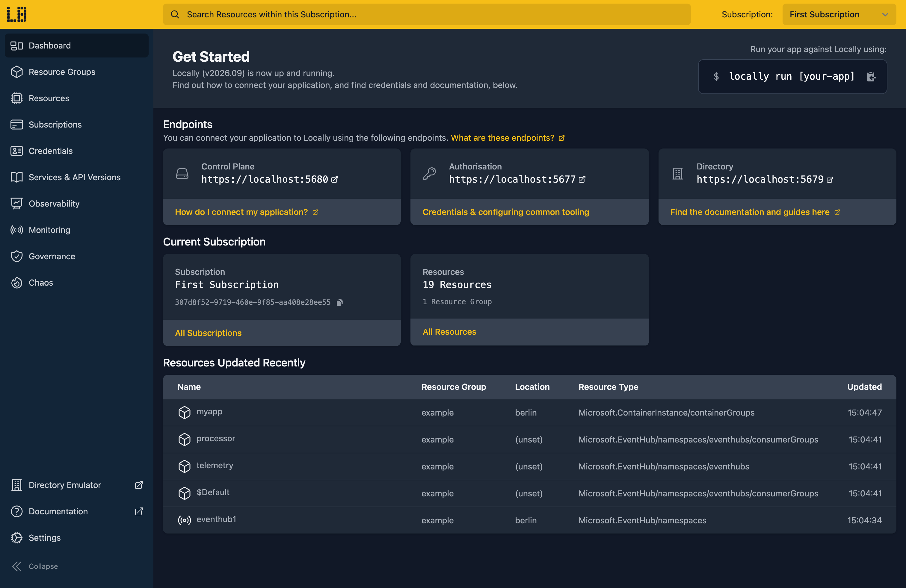The image size is (906, 588).
Task: Open 'Find the documentation and guides here'
Action: pyautogui.click(x=755, y=212)
